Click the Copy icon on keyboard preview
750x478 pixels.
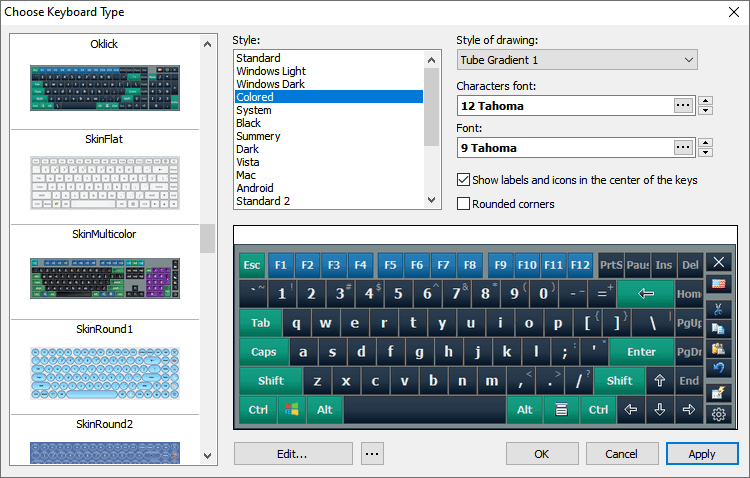pyautogui.click(x=718, y=329)
